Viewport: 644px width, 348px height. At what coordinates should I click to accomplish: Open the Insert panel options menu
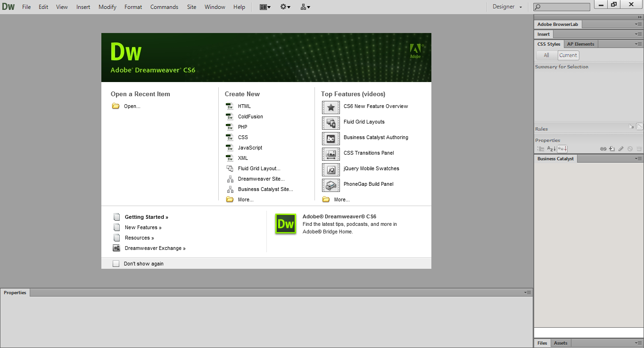pyautogui.click(x=638, y=34)
